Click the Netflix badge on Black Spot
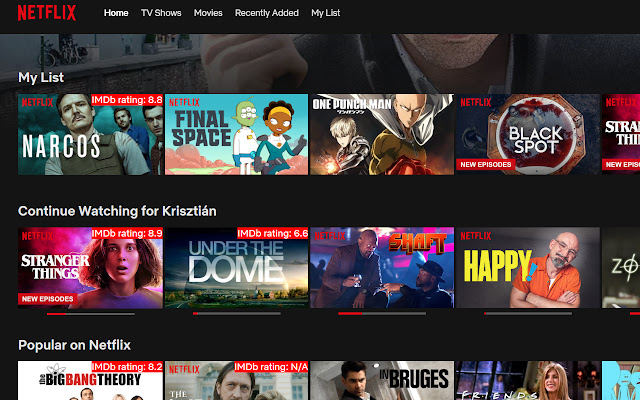The width and height of the screenshot is (640, 400). coord(476,102)
